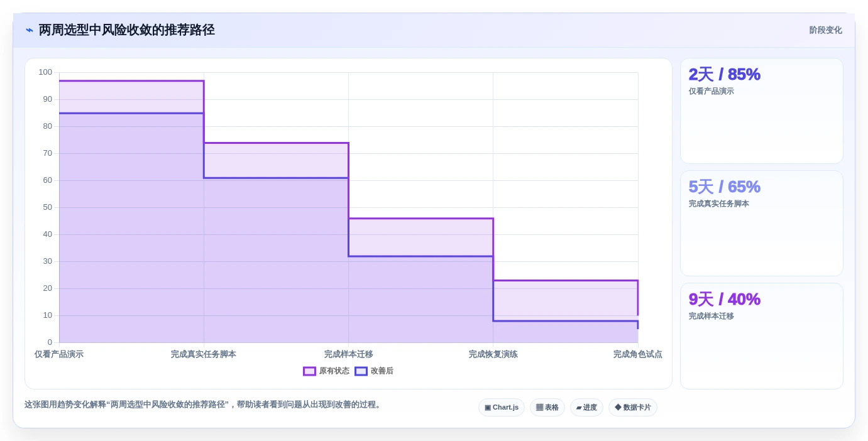This screenshot has height=441, width=868.
Task: Click the 完成真实任务脚本 axis label
Action: [x=204, y=354]
